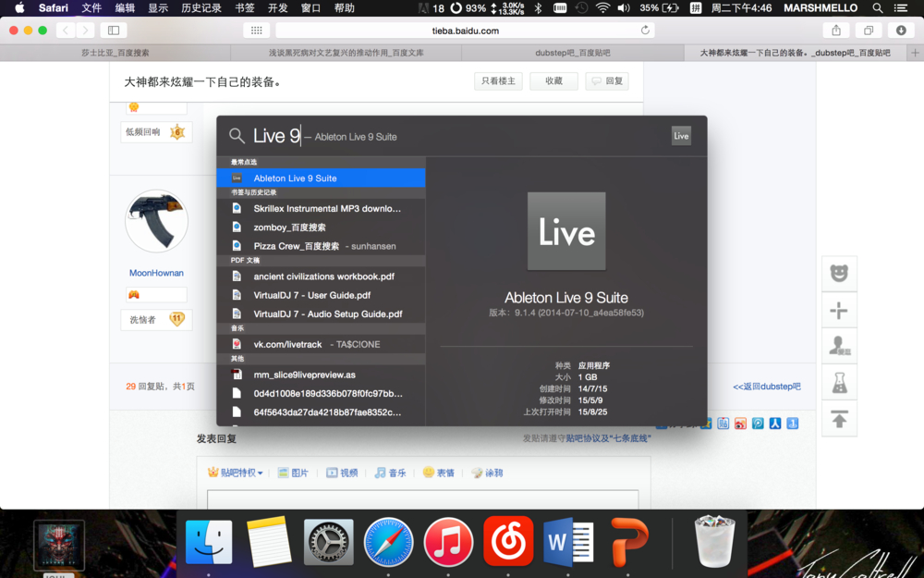Click Safari compass icon in Dock
The height and width of the screenshot is (578, 924).
point(388,542)
